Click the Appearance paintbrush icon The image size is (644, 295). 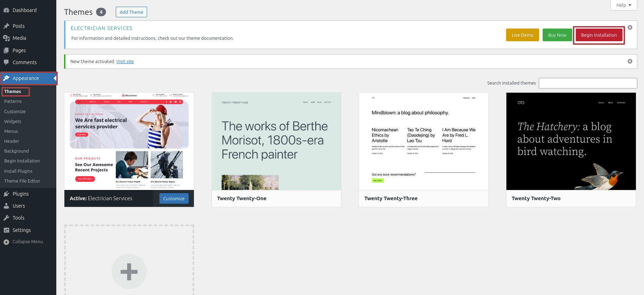click(6, 78)
